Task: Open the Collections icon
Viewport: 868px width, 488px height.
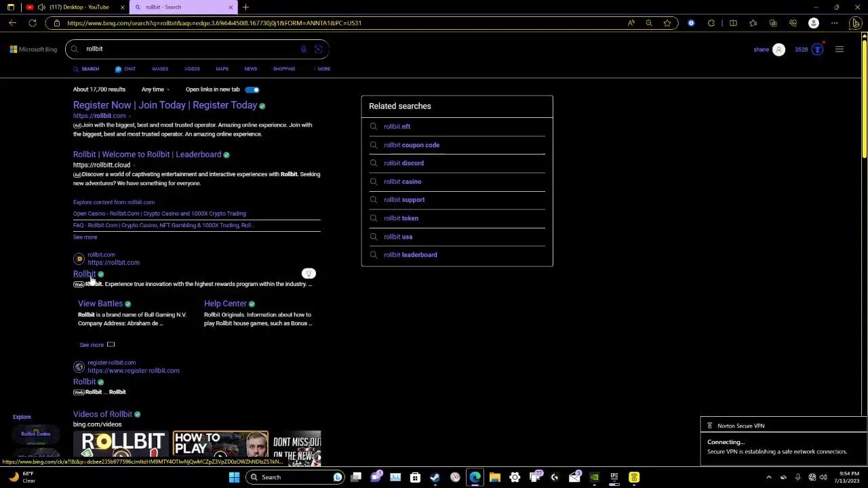Action: pyautogui.click(x=773, y=23)
